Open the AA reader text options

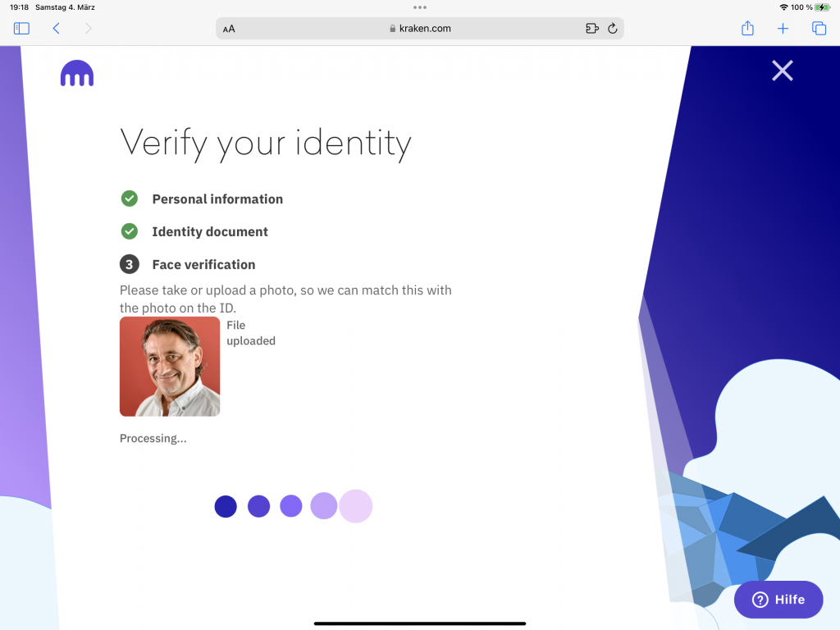229,29
